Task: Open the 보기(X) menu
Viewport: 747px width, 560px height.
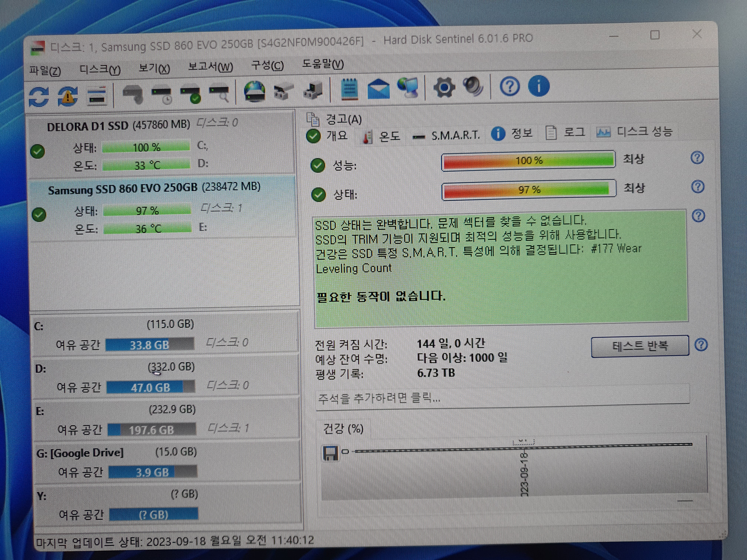Action: [x=154, y=68]
